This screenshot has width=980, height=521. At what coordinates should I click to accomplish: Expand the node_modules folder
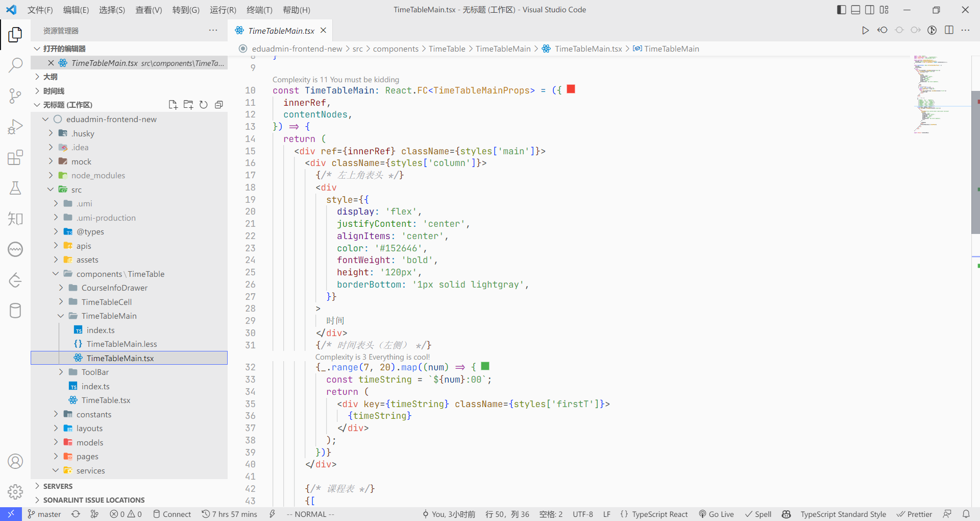pyautogui.click(x=129, y=175)
